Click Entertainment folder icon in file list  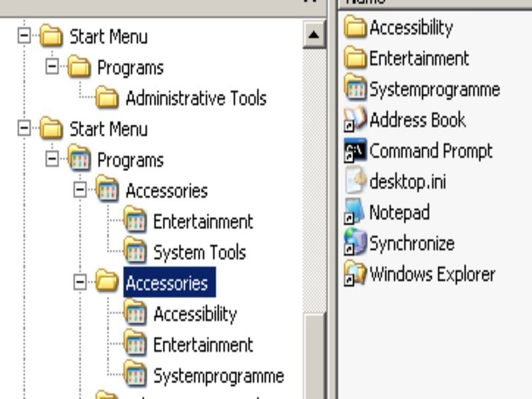[356, 57]
